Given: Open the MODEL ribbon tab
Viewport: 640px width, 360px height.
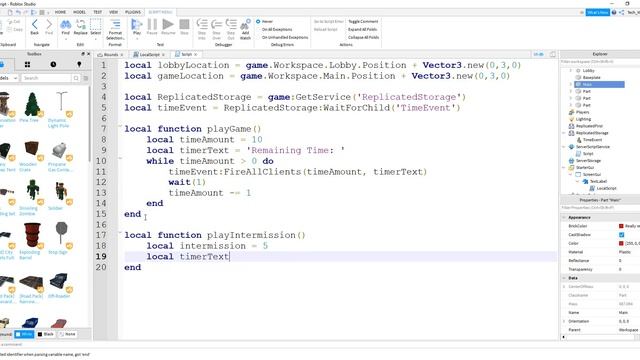Looking at the screenshot, I should tap(79, 12).
